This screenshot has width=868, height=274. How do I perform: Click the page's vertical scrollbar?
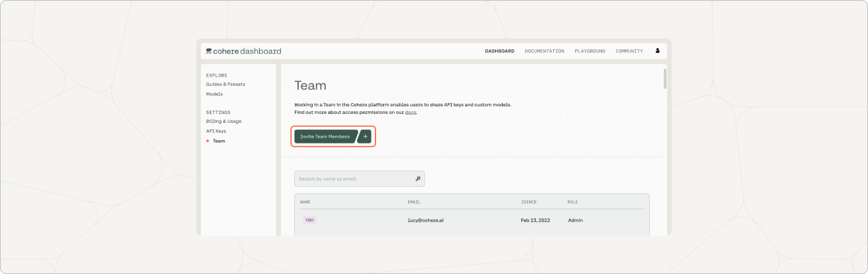[x=665, y=78]
